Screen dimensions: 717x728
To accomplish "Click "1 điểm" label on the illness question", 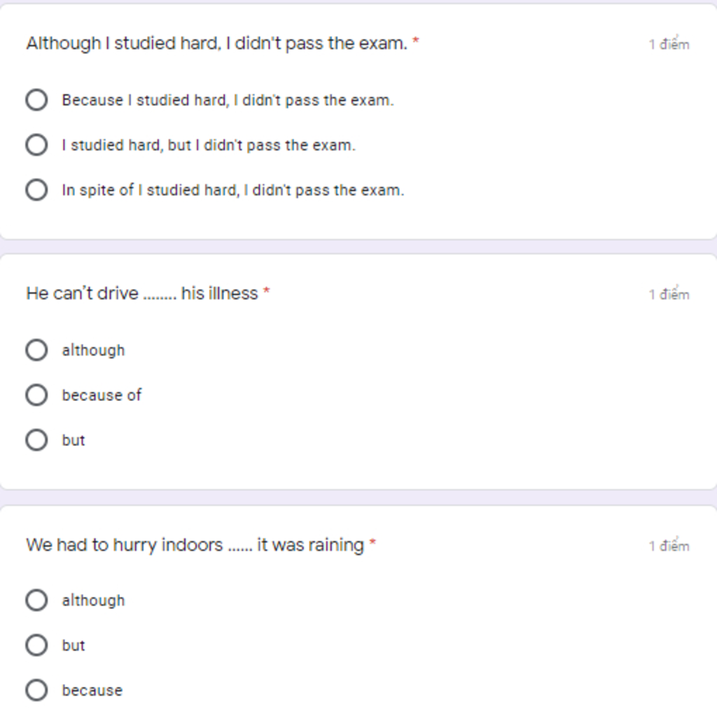I will 669,294.
